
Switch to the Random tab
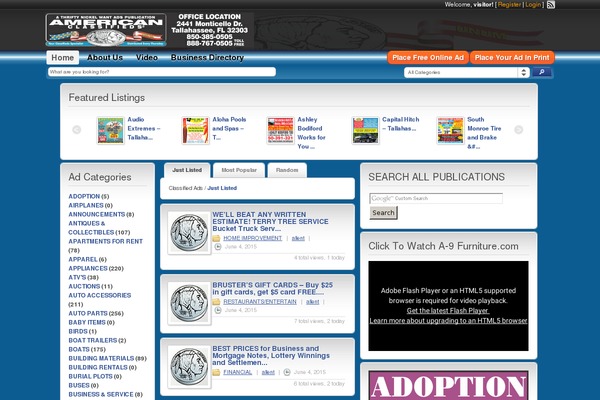tap(287, 170)
